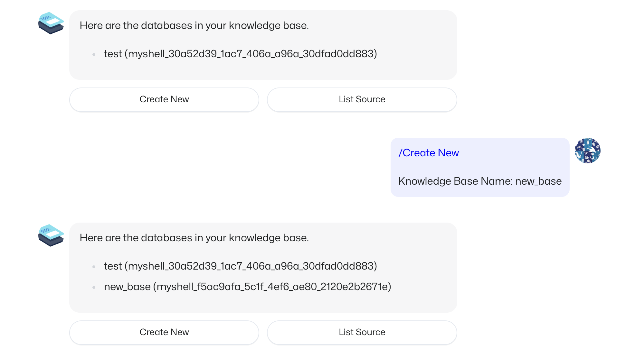644x359 pixels.
Task: Click the upper List Source button
Action: [x=362, y=100]
